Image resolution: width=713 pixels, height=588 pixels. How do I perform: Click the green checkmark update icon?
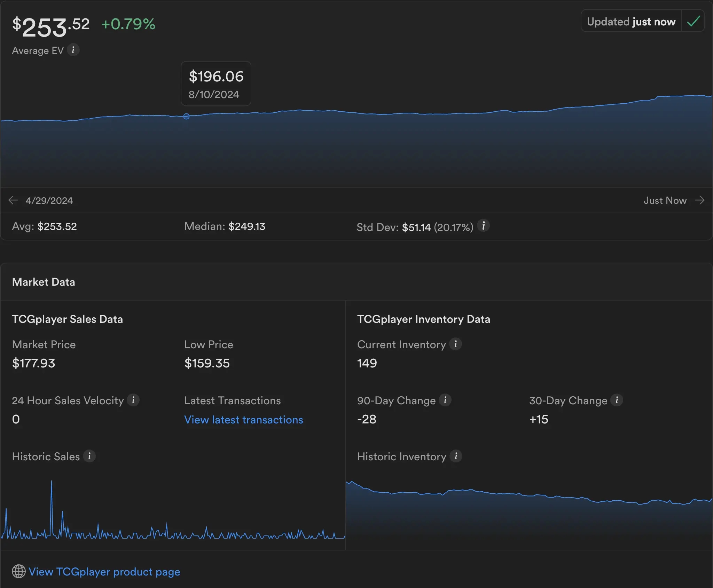pyautogui.click(x=693, y=21)
